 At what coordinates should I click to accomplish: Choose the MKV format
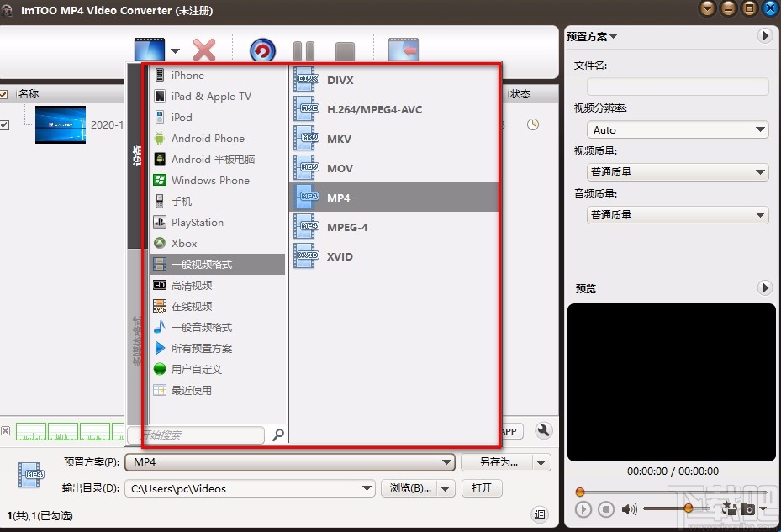click(394, 139)
